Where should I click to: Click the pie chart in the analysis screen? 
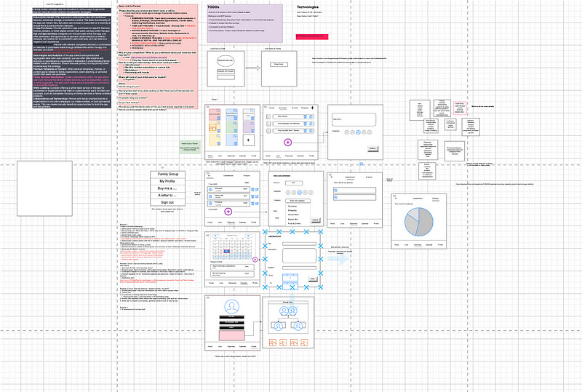419,222
